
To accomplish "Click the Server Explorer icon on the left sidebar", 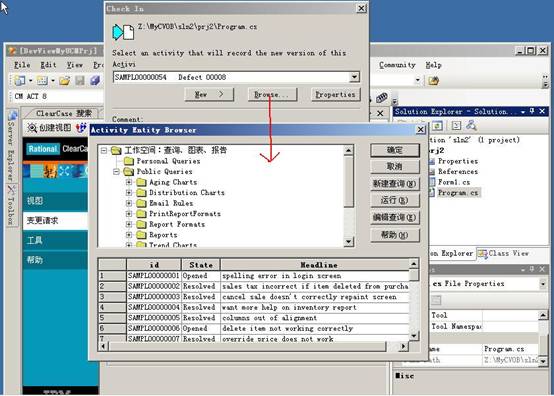I will [12, 115].
